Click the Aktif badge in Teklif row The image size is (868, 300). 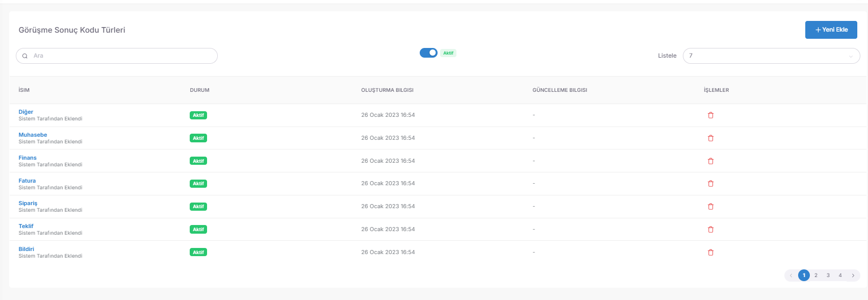[198, 230]
